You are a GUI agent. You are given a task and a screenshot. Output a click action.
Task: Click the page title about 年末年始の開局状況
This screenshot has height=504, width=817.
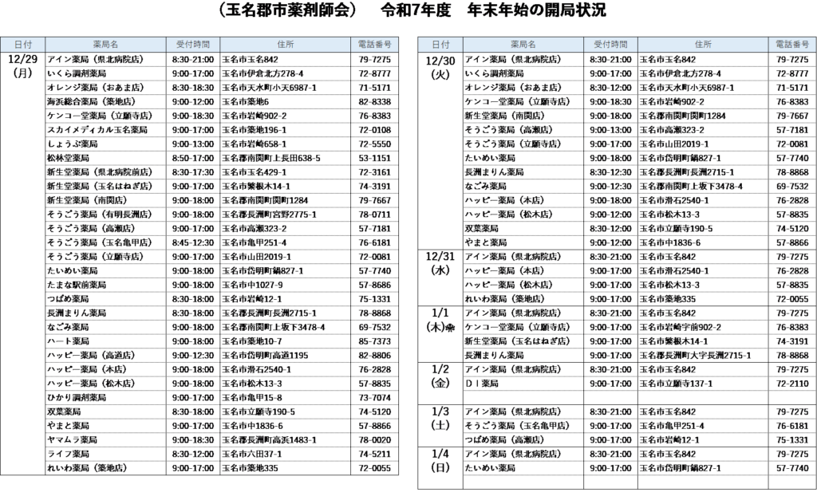pyautogui.click(x=408, y=13)
